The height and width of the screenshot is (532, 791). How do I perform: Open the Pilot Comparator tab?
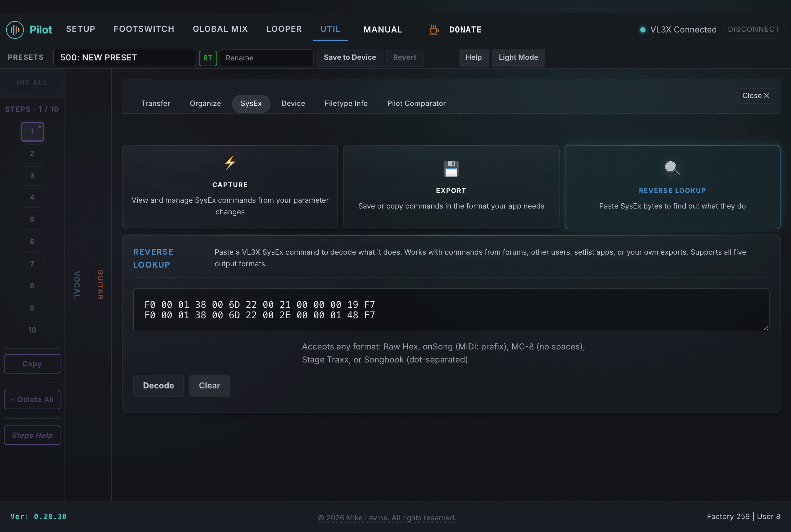[x=417, y=104]
